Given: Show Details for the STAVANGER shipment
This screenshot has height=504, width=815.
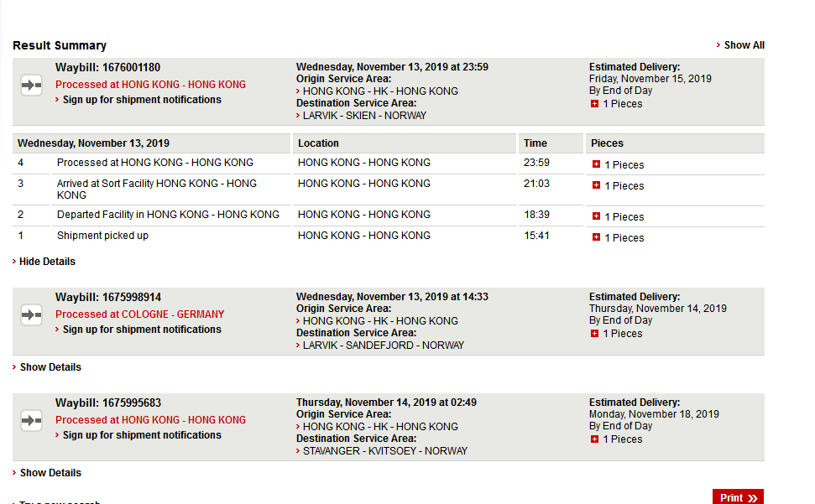Looking at the screenshot, I should (x=50, y=473).
